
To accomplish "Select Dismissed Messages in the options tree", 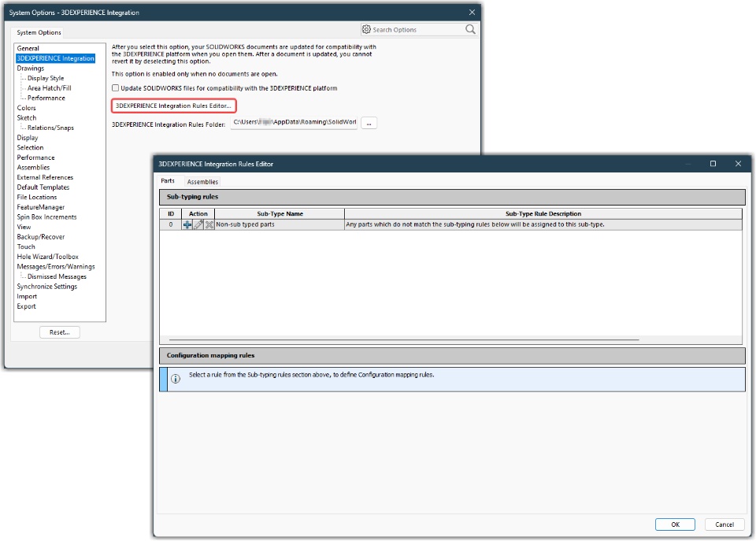I will click(x=57, y=276).
